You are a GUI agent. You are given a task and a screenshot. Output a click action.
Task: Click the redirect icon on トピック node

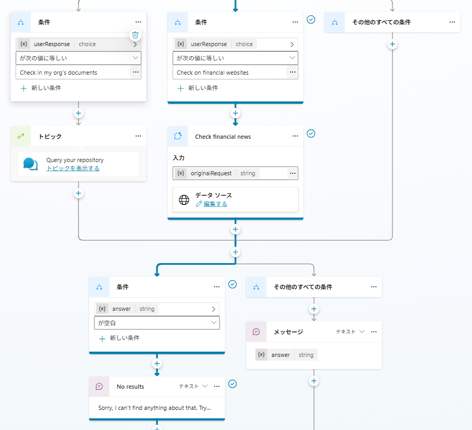point(21,136)
